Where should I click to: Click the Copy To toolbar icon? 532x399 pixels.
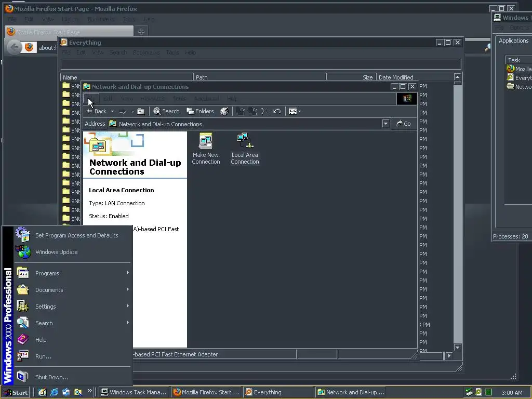[252, 111]
